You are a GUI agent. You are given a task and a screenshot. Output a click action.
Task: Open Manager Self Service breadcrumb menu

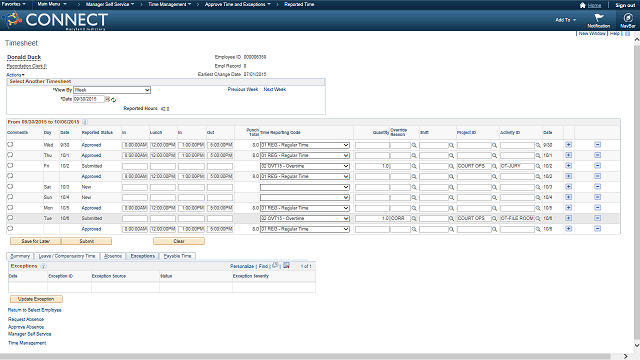110,4
